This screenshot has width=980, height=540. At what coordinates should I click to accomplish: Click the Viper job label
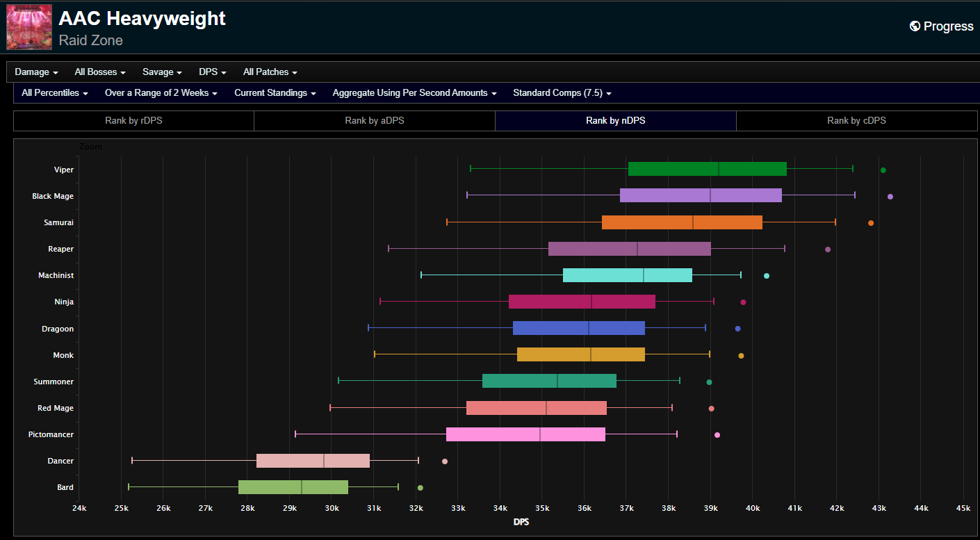point(64,170)
